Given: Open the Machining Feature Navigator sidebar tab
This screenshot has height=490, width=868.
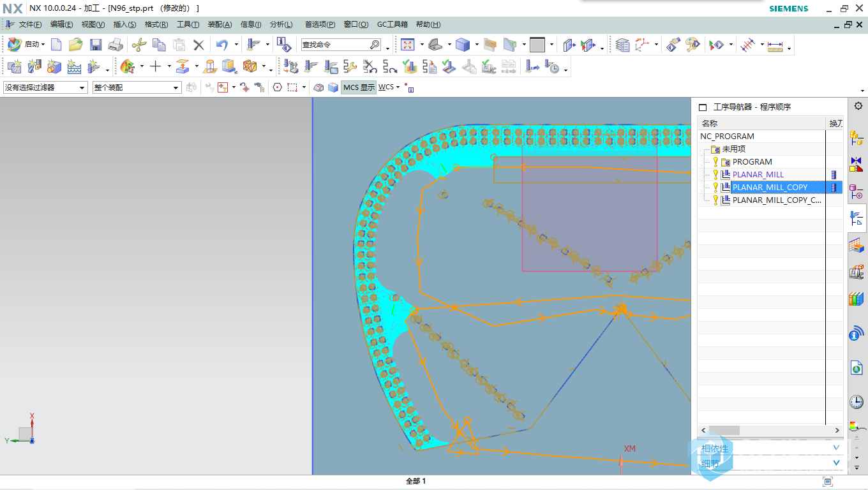Looking at the screenshot, I should (x=857, y=244).
